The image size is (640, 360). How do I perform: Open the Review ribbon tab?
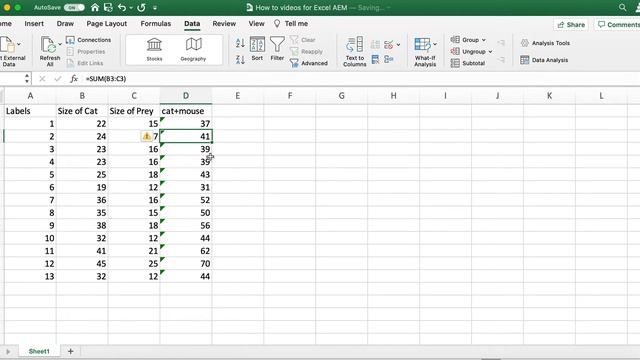coord(224,24)
